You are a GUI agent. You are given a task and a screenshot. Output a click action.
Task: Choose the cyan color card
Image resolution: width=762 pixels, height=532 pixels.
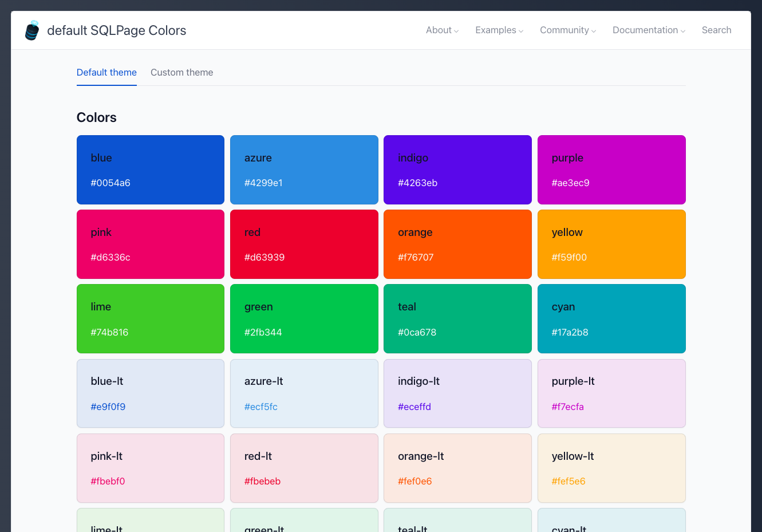click(611, 319)
